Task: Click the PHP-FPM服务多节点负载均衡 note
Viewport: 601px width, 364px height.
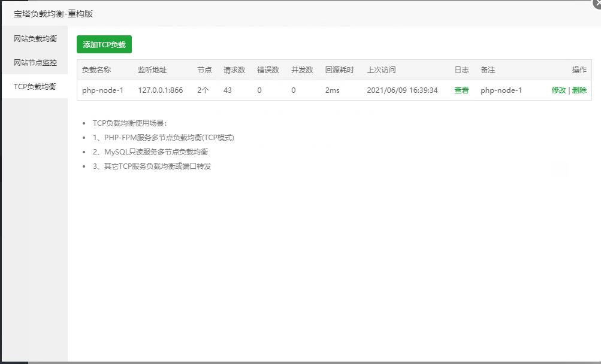Action: coord(163,138)
